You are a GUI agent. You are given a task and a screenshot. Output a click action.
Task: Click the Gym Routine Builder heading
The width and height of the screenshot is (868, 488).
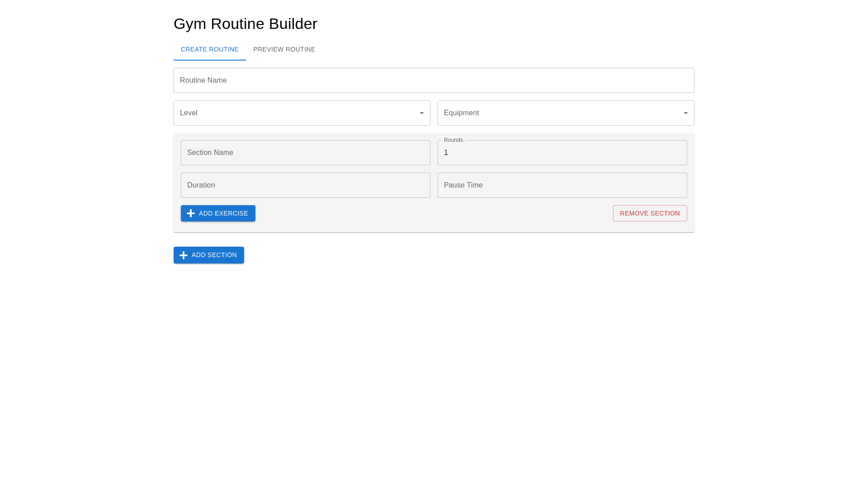(245, 23)
